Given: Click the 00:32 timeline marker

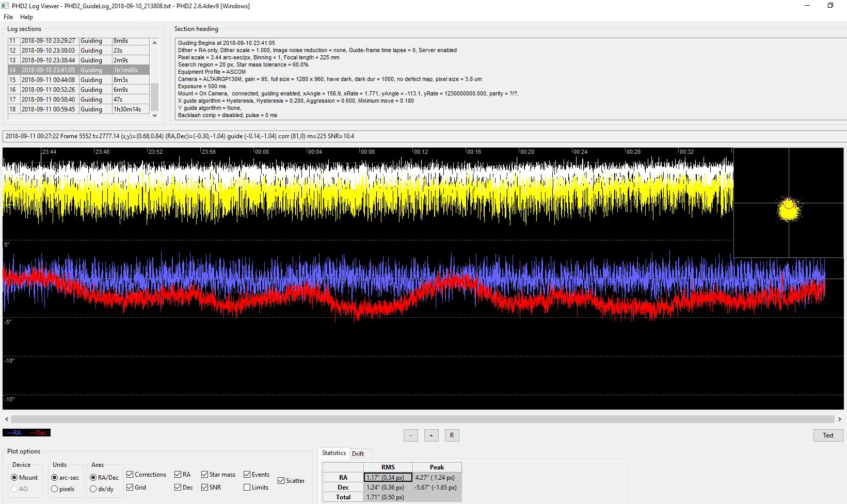Looking at the screenshot, I should [686, 152].
